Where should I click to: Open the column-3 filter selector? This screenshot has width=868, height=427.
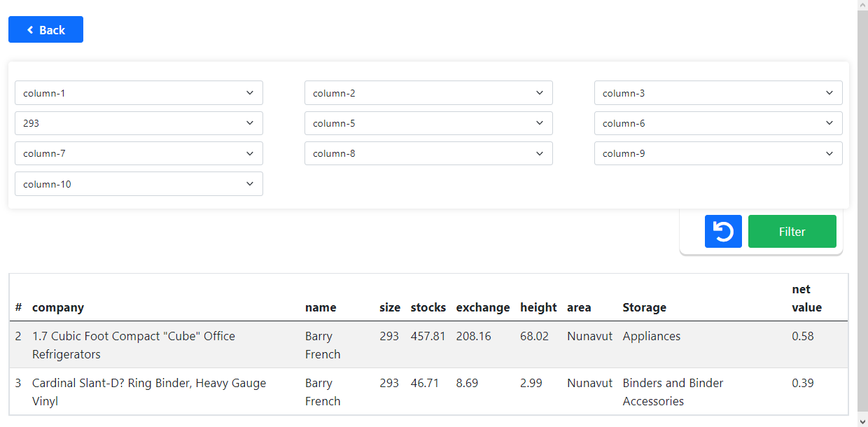point(717,92)
